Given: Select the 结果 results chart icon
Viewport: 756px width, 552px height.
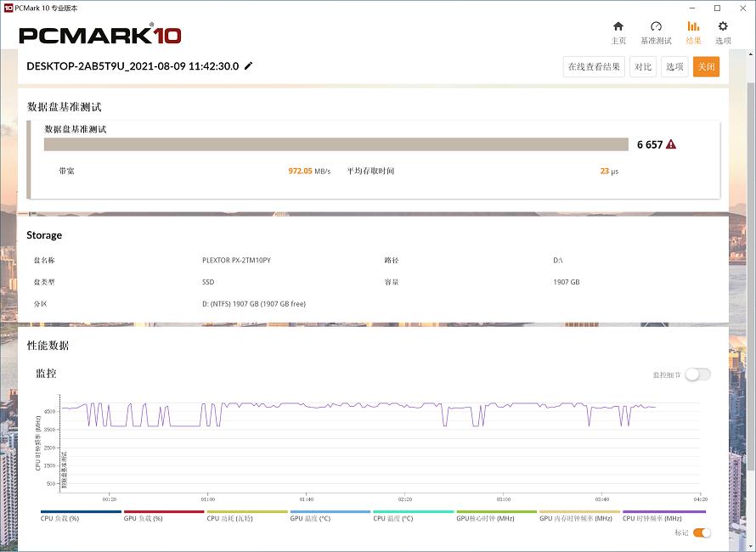Looking at the screenshot, I should [x=694, y=27].
